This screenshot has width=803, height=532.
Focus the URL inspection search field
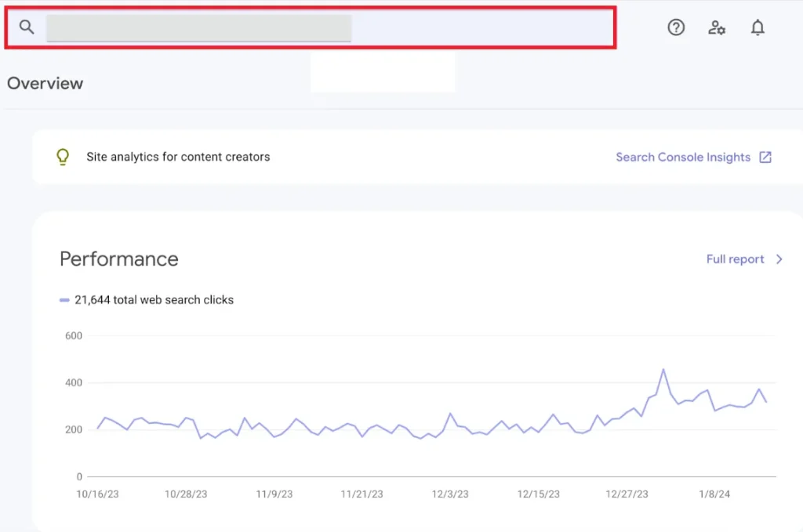pos(311,27)
